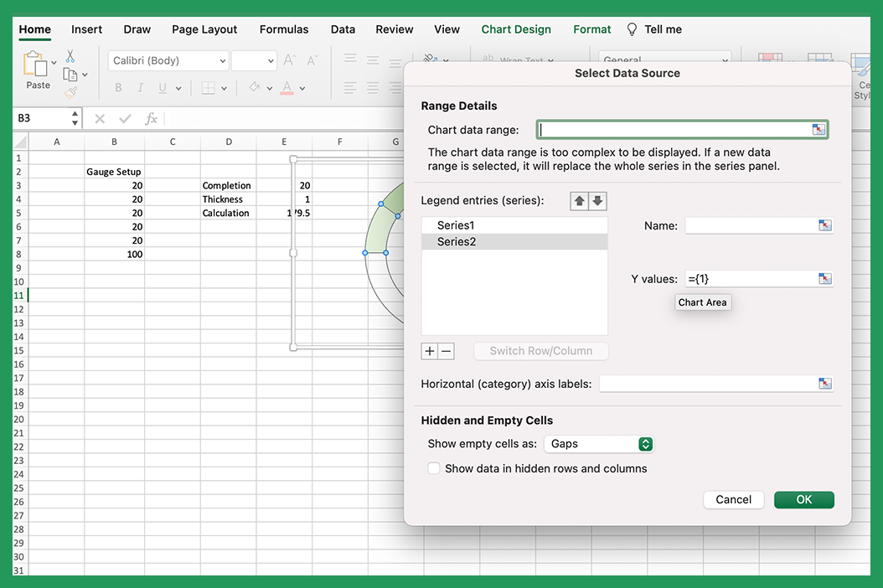Viewport: 883px width, 588px height.
Task: Select the Cut scissors icon
Action: (x=70, y=56)
